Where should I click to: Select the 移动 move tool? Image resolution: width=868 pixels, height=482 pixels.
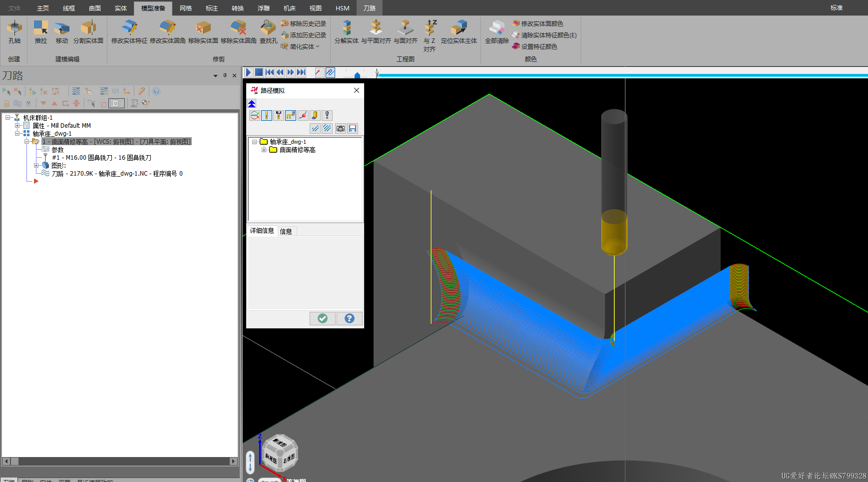pyautogui.click(x=62, y=32)
